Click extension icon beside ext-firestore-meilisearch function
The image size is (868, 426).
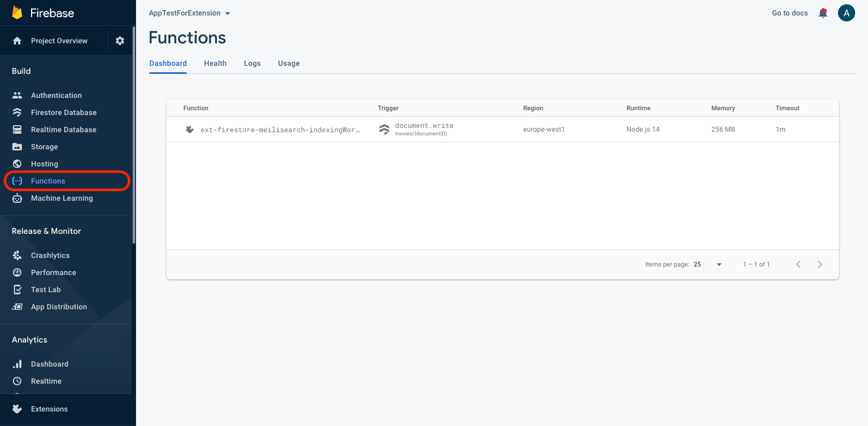click(x=190, y=130)
